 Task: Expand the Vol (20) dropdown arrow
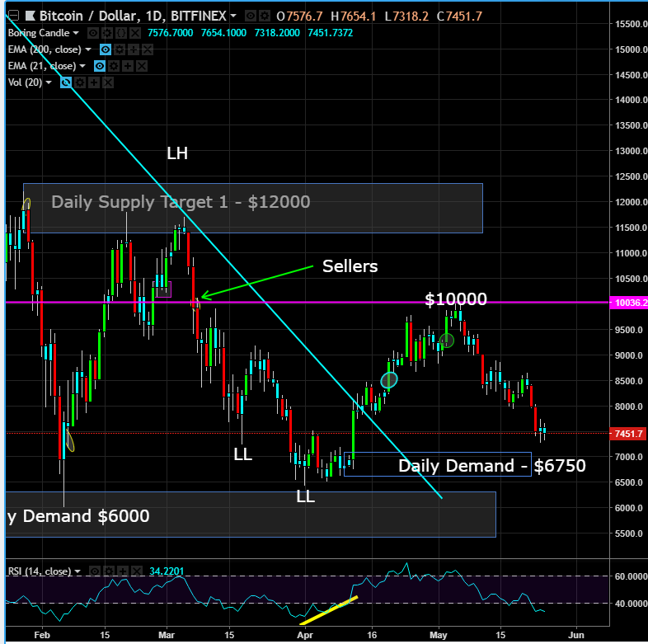[49, 82]
